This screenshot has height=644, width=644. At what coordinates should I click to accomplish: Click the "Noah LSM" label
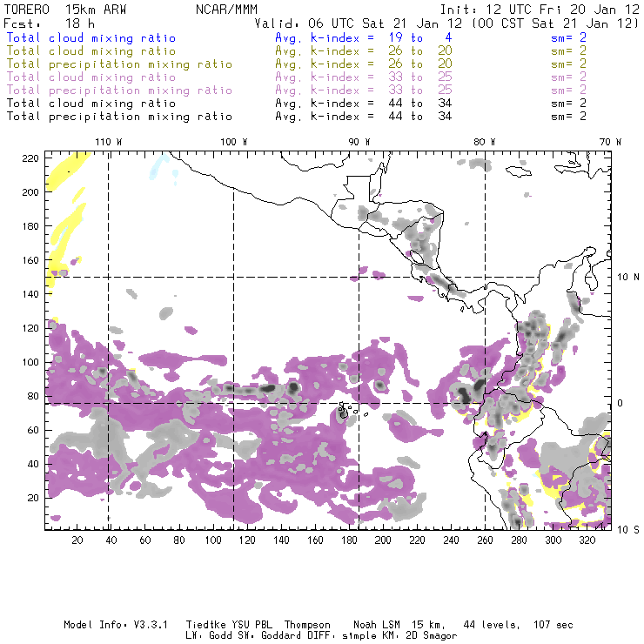377,625
